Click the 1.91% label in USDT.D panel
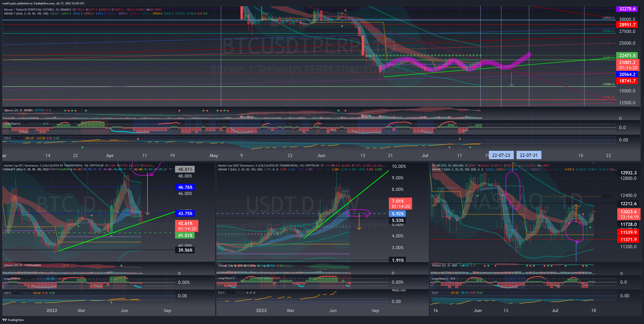 [398, 260]
